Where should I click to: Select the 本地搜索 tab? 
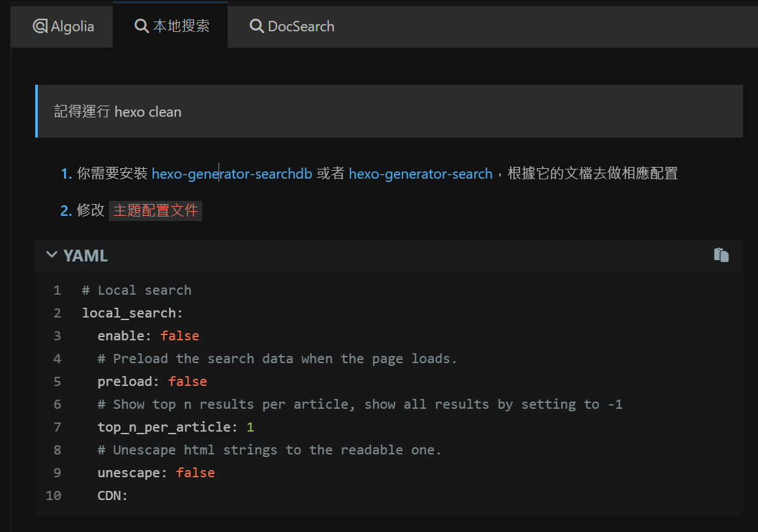coord(170,26)
